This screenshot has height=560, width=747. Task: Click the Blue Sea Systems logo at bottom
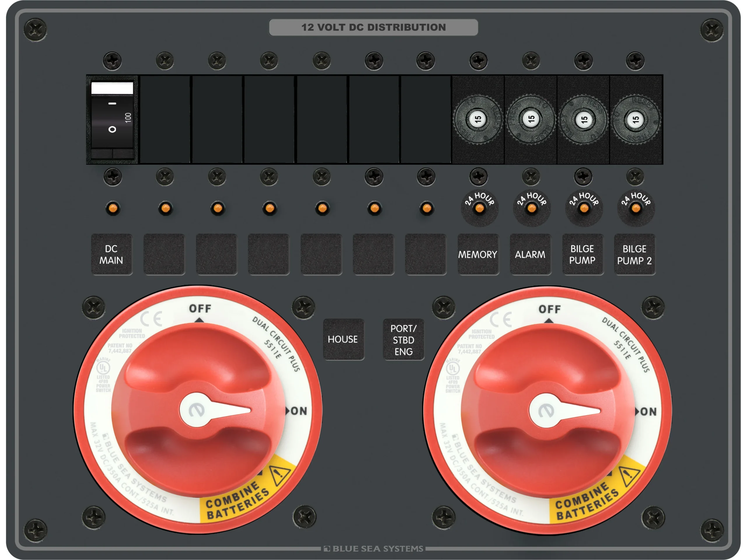click(x=373, y=549)
